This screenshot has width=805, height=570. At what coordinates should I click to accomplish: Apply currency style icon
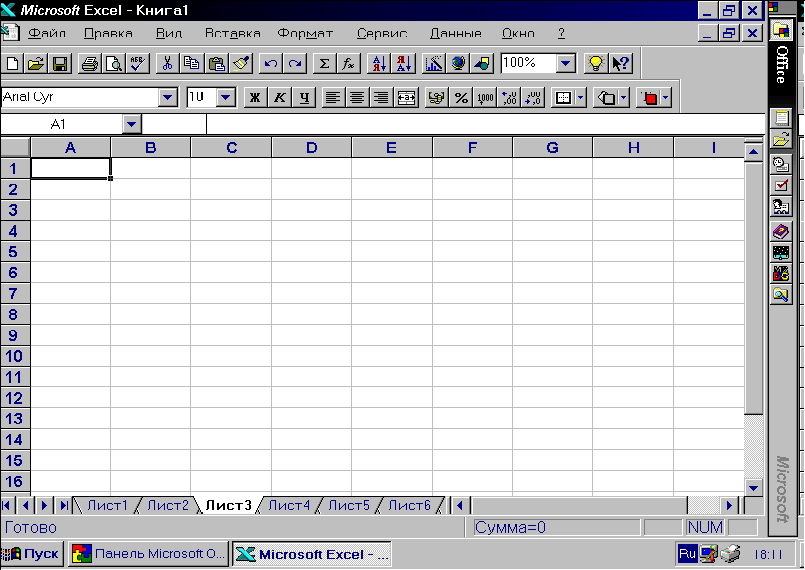click(x=436, y=98)
